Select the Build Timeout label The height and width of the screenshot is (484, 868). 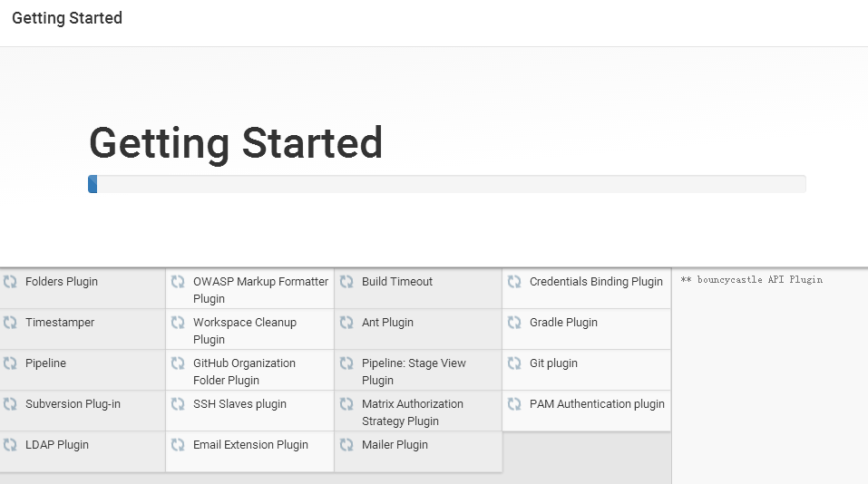click(x=397, y=282)
